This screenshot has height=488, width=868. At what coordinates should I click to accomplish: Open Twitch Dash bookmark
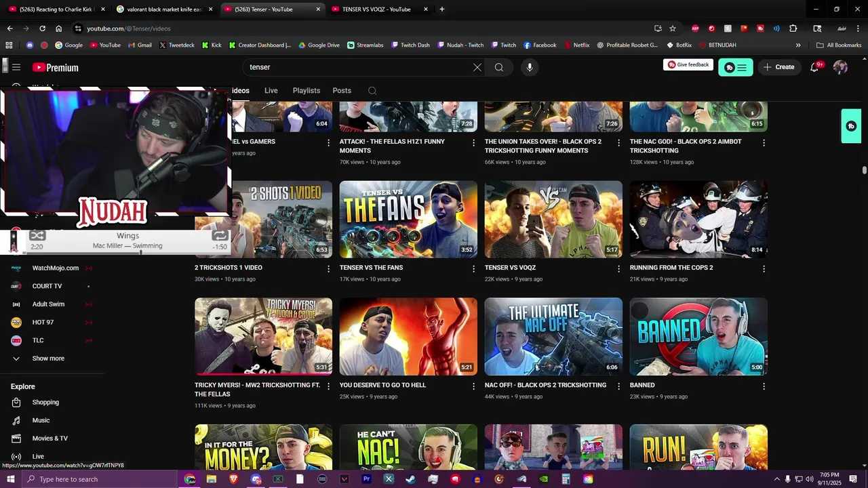[410, 45]
